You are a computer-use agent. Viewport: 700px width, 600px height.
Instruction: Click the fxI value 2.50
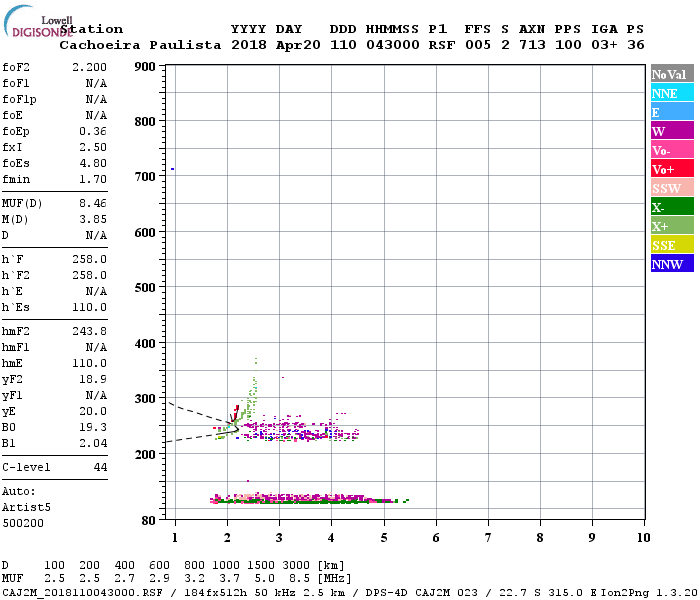(93, 147)
